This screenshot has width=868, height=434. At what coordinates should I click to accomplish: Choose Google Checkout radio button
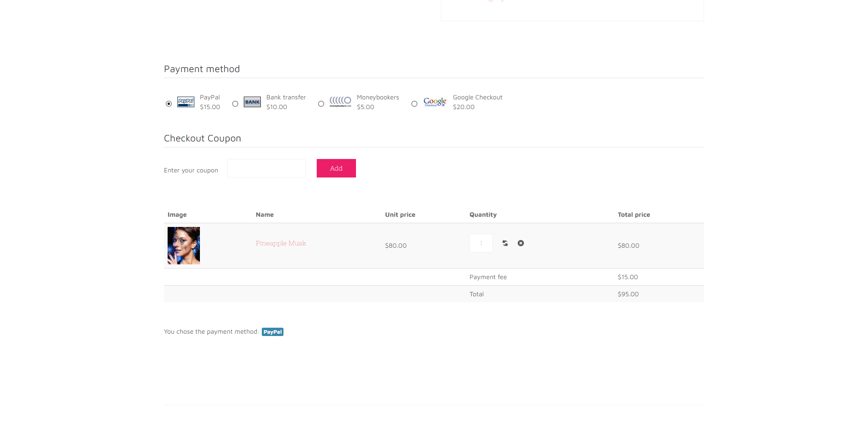pos(414,104)
